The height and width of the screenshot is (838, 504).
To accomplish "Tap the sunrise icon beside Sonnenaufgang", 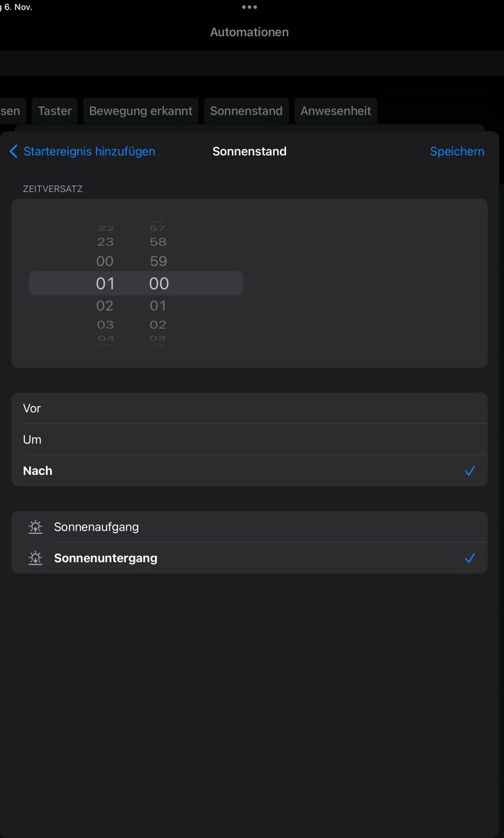I will (x=35, y=527).
